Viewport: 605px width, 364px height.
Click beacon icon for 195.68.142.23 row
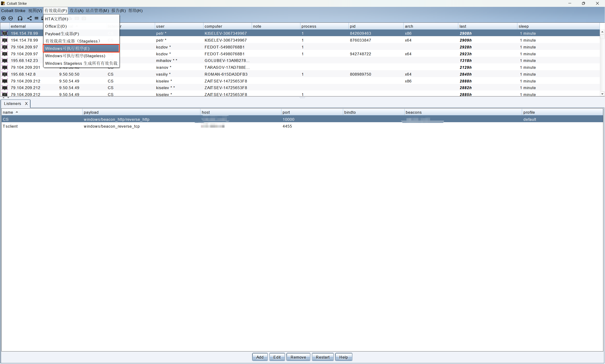click(x=5, y=61)
